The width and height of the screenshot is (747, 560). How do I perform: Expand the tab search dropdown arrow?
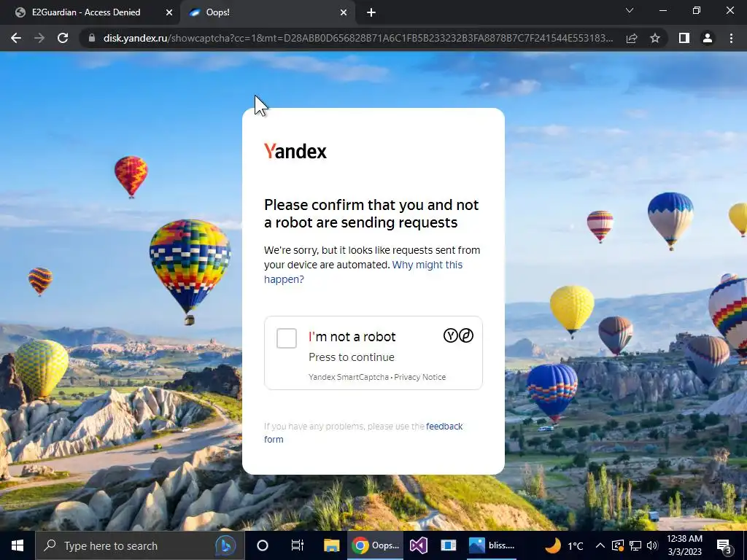coord(630,10)
